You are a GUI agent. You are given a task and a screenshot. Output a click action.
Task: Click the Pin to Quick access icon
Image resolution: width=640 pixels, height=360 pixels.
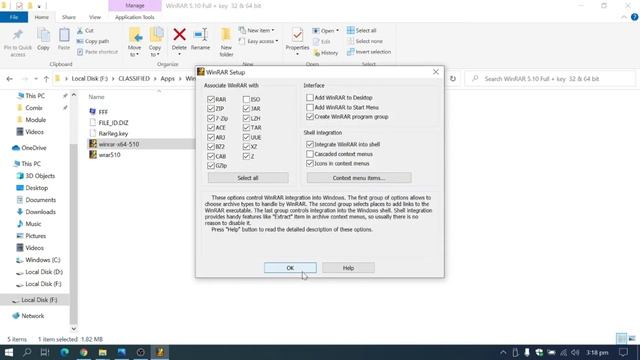18,35
